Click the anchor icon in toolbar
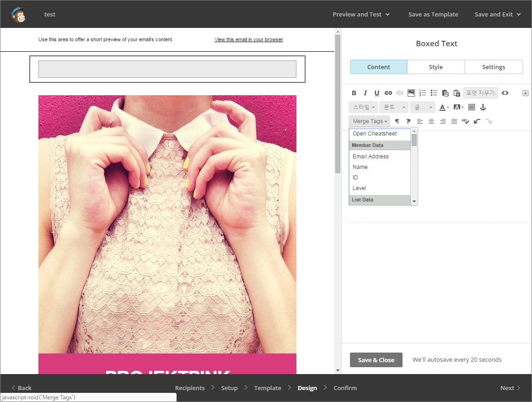The width and height of the screenshot is (532, 402). [x=483, y=107]
